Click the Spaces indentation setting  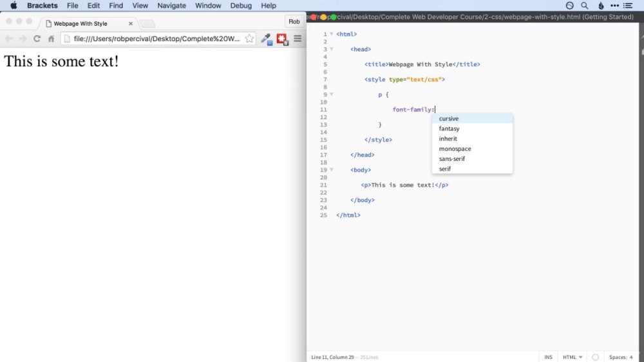618,357
